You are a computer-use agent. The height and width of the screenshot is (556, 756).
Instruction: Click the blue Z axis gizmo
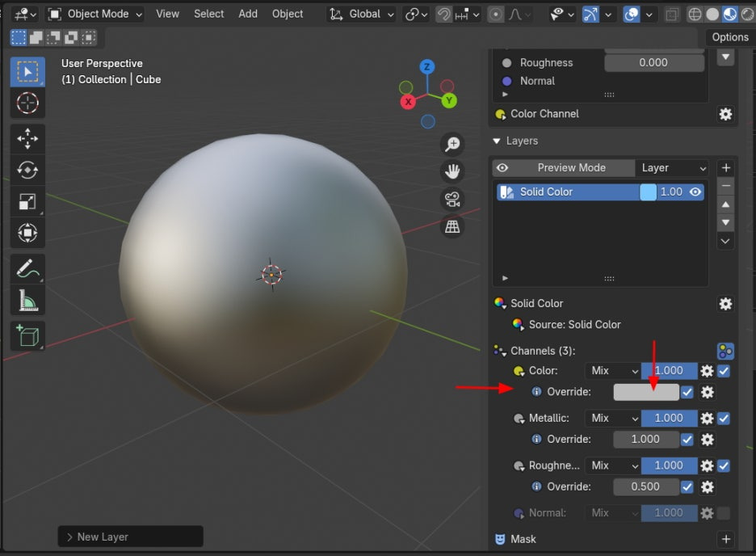coord(426,66)
